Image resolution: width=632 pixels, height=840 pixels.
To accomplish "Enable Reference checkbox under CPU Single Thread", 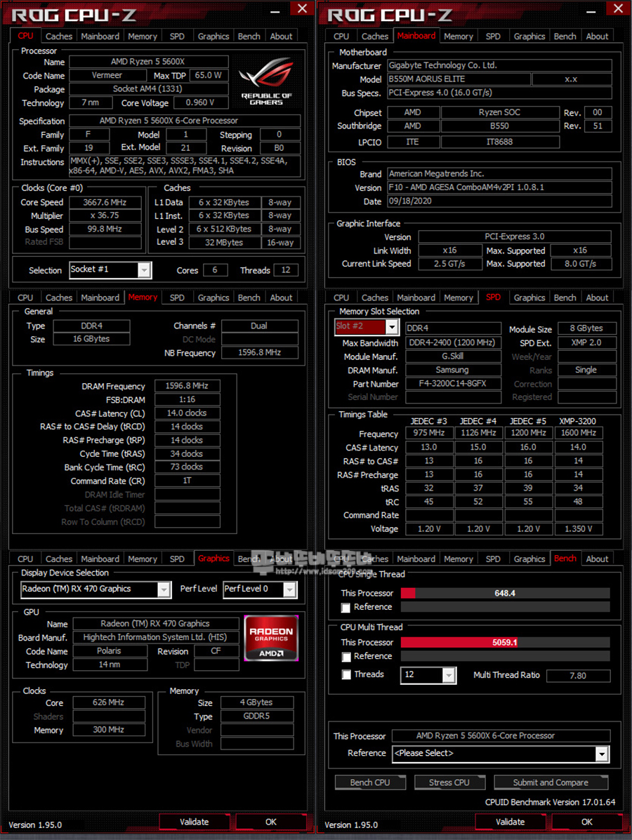I will coord(345,608).
